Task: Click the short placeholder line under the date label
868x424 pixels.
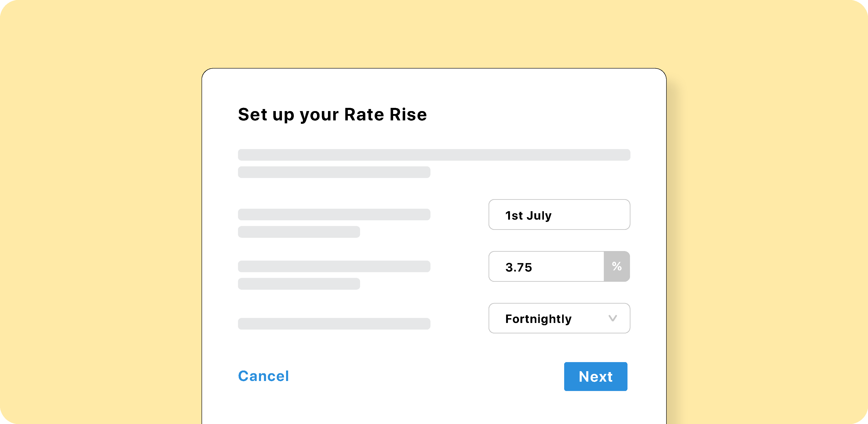Action: pos(299,232)
